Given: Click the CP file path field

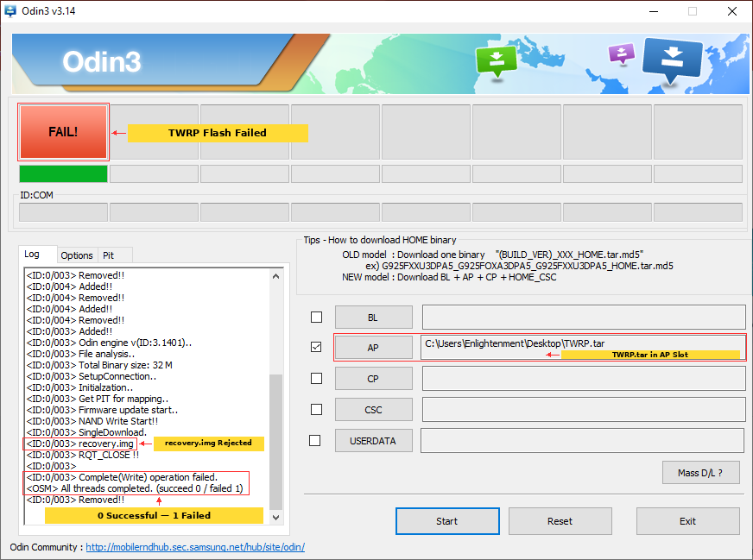Looking at the screenshot, I should [584, 379].
